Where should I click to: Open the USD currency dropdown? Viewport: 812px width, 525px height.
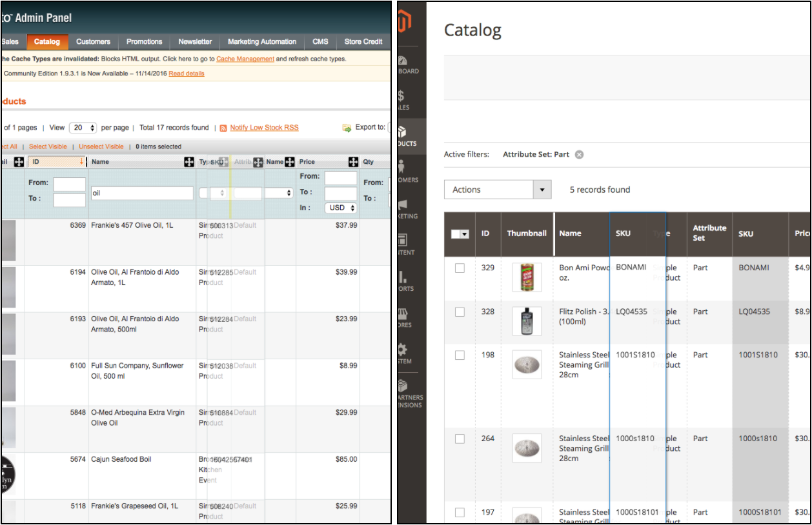click(x=340, y=207)
